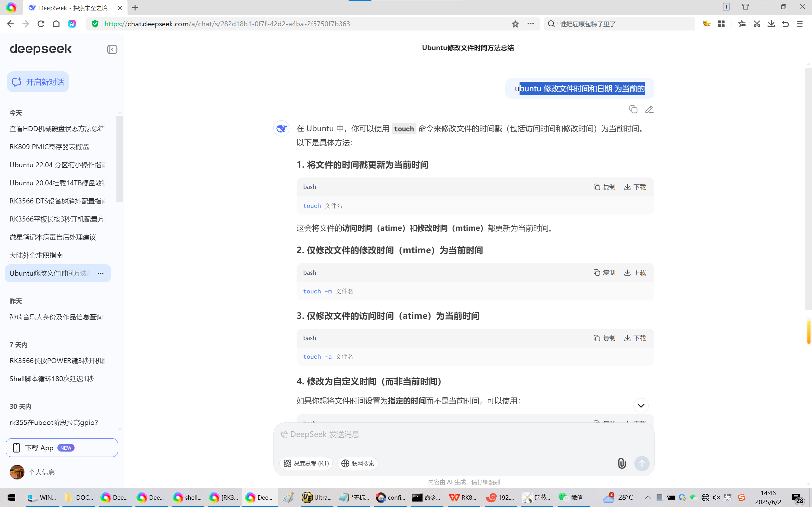Screen dimensions: 812x507
Task: Toggle 深度思考 (R1) mode
Action: (x=306, y=463)
